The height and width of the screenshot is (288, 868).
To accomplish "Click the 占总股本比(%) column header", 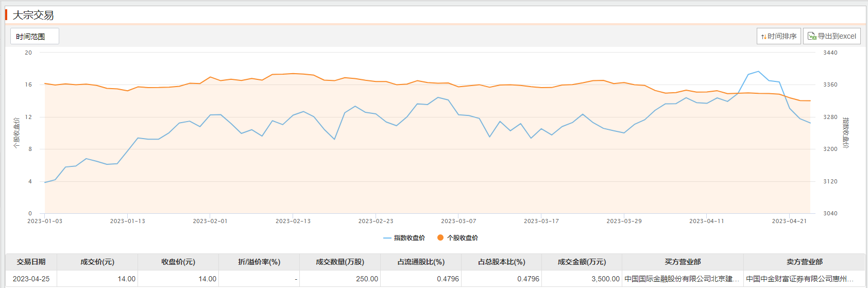I will tap(501, 262).
